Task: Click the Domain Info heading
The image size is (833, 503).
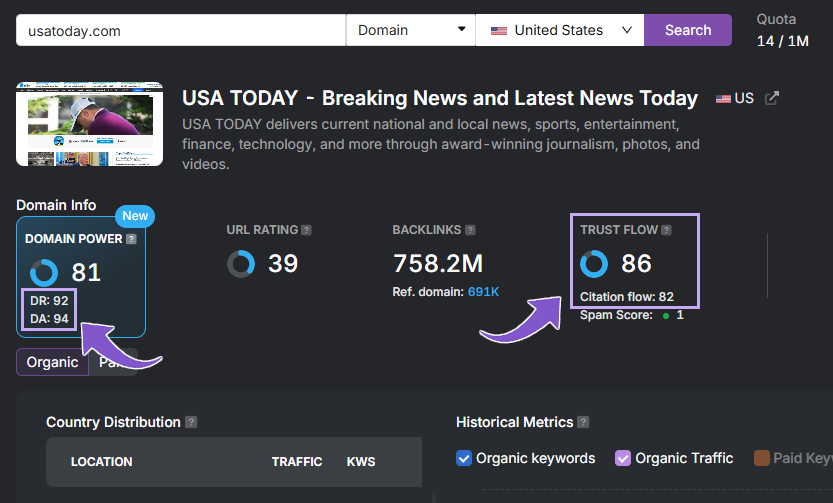Action: [x=56, y=205]
